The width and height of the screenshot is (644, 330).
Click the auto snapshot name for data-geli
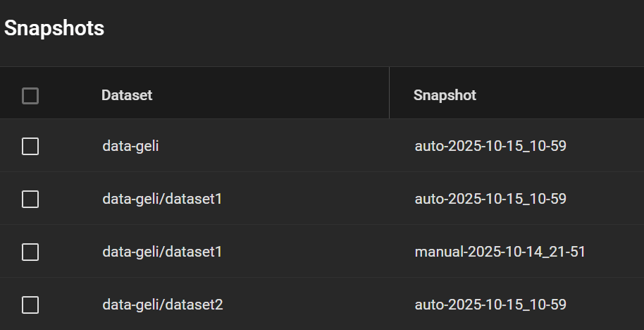tap(490, 147)
